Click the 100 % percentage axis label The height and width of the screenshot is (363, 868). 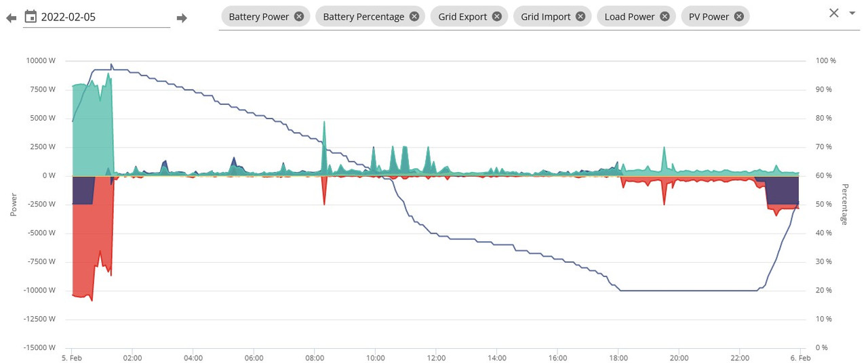click(x=826, y=60)
